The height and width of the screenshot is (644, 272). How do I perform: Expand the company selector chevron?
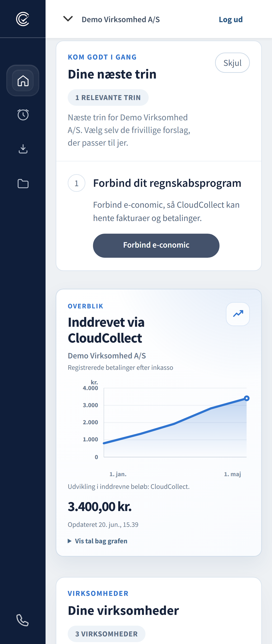click(68, 19)
